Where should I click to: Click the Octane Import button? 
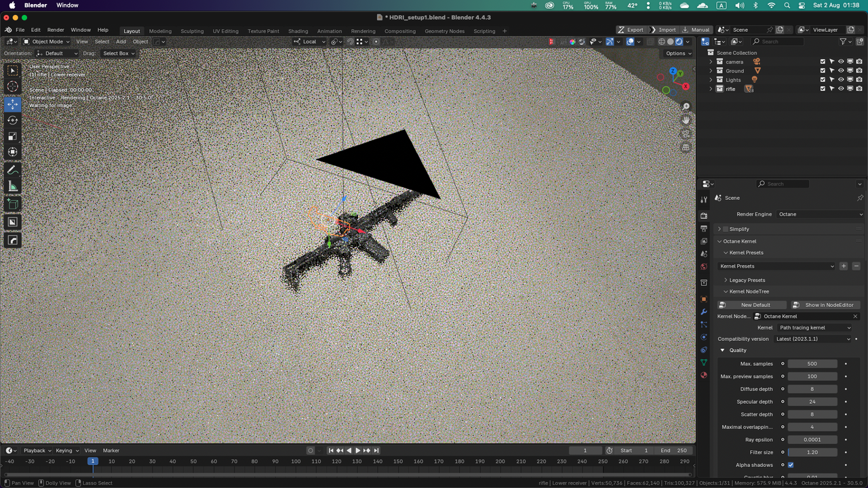coord(663,30)
